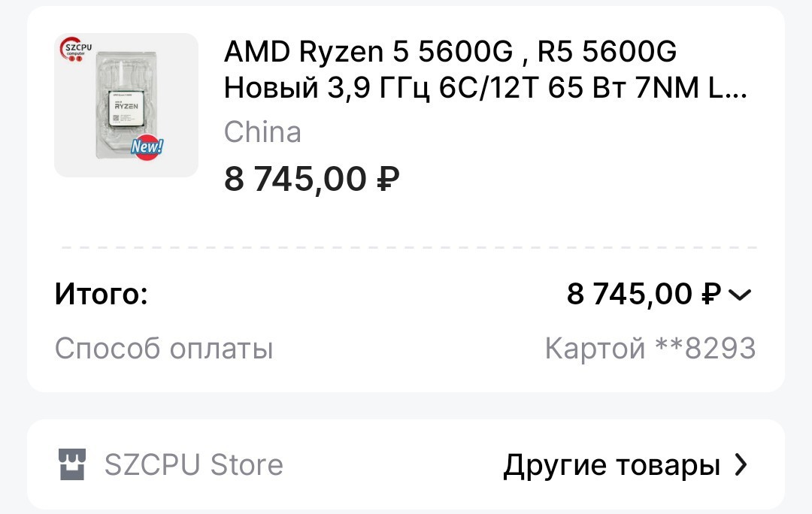
Task: Open Другие товары link
Action: coord(611,465)
